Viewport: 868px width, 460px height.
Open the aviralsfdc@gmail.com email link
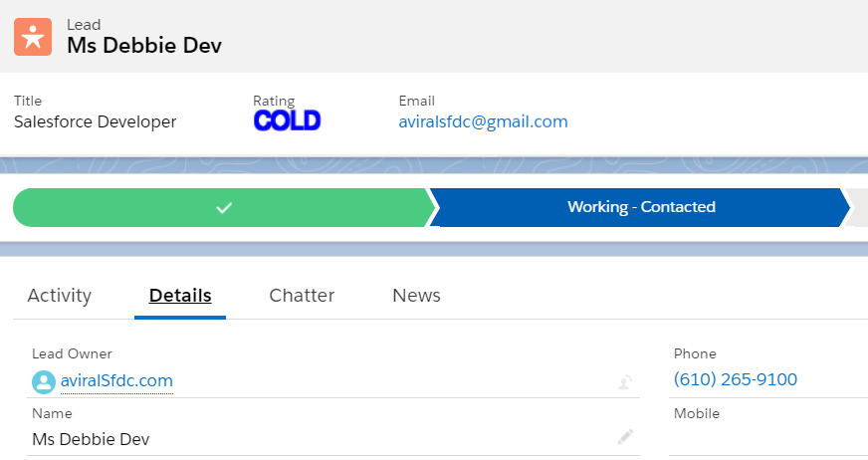tap(483, 121)
